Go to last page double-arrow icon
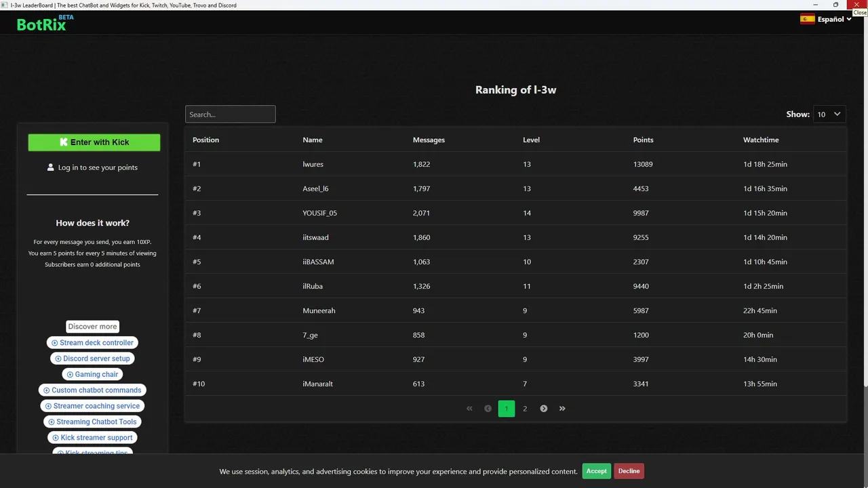The image size is (868, 488). (x=562, y=409)
